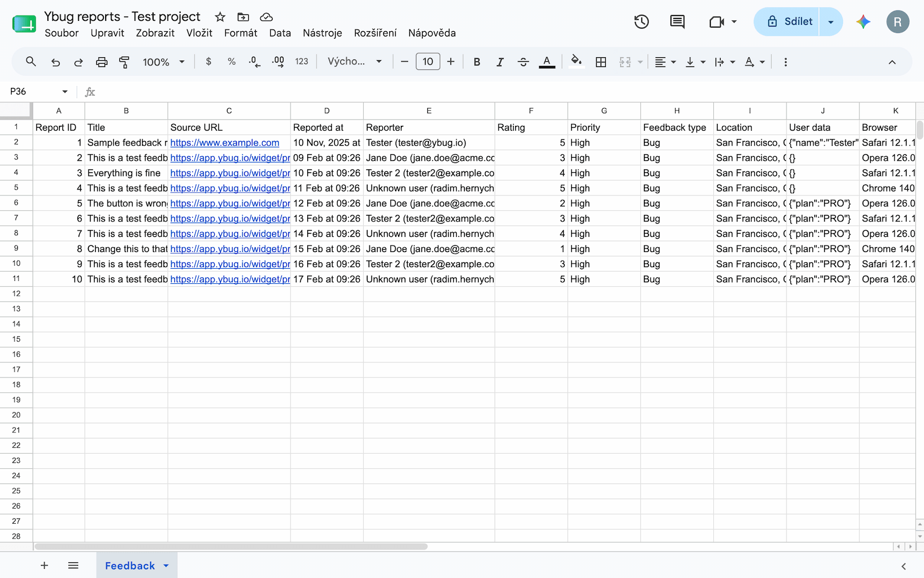The height and width of the screenshot is (578, 924).
Task: Search the menus with magnifier icon
Action: tap(31, 61)
